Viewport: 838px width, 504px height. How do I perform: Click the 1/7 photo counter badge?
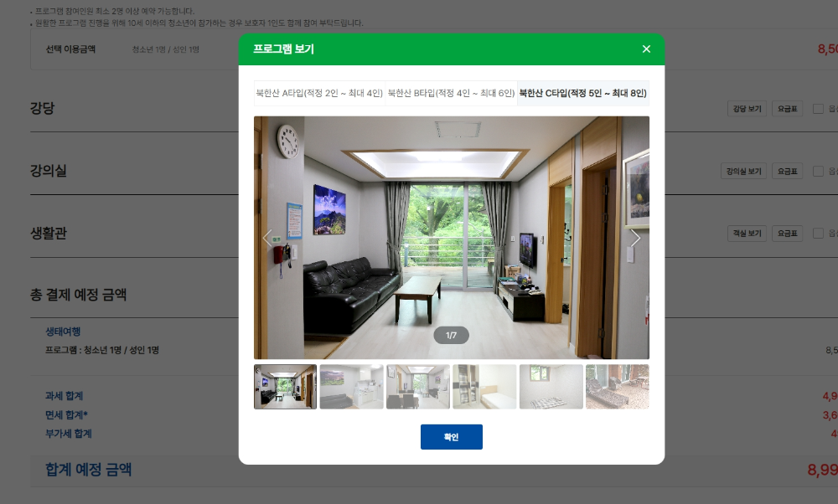coord(451,335)
